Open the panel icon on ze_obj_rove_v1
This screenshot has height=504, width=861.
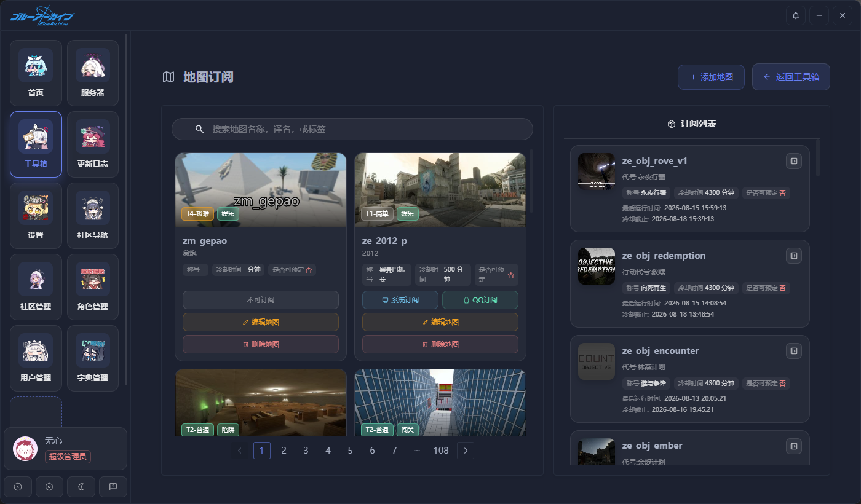794,161
